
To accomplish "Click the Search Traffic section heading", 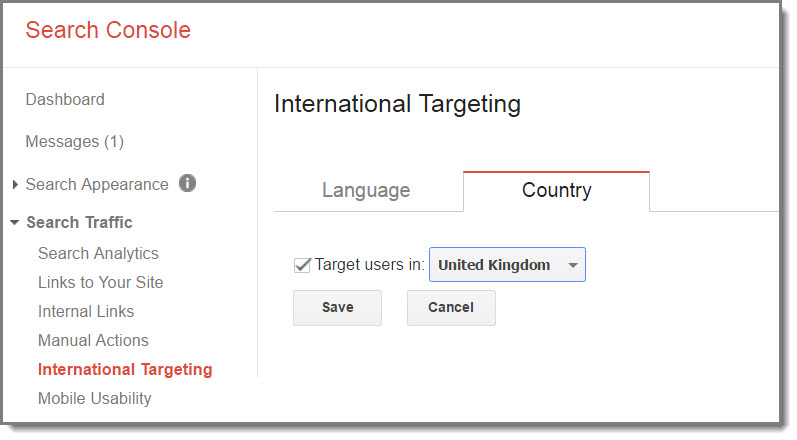I will click(80, 223).
